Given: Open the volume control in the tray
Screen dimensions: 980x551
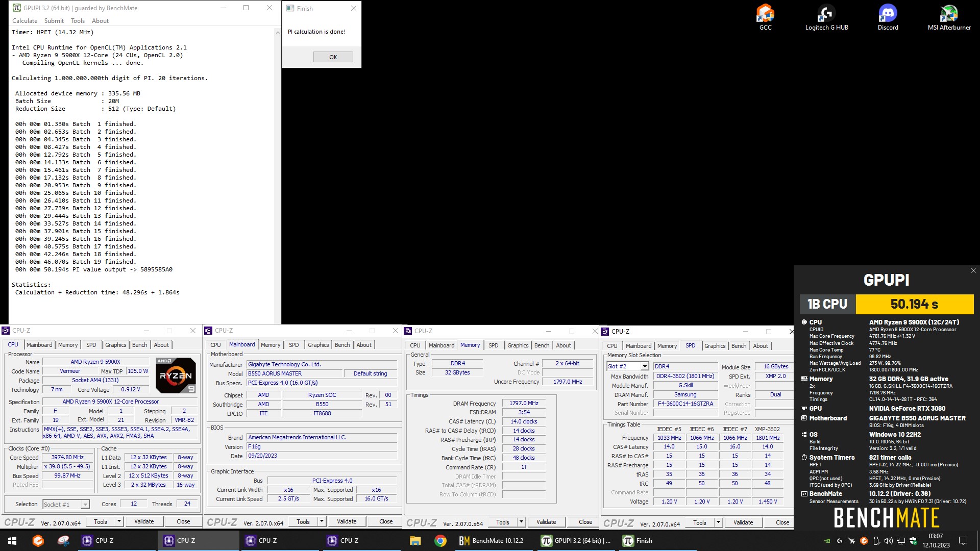Looking at the screenshot, I should (889, 541).
